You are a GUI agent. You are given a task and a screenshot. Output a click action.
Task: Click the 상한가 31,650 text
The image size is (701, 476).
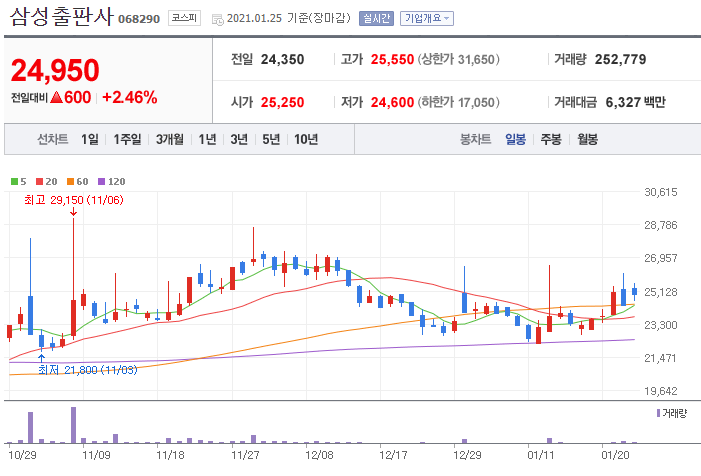458,59
